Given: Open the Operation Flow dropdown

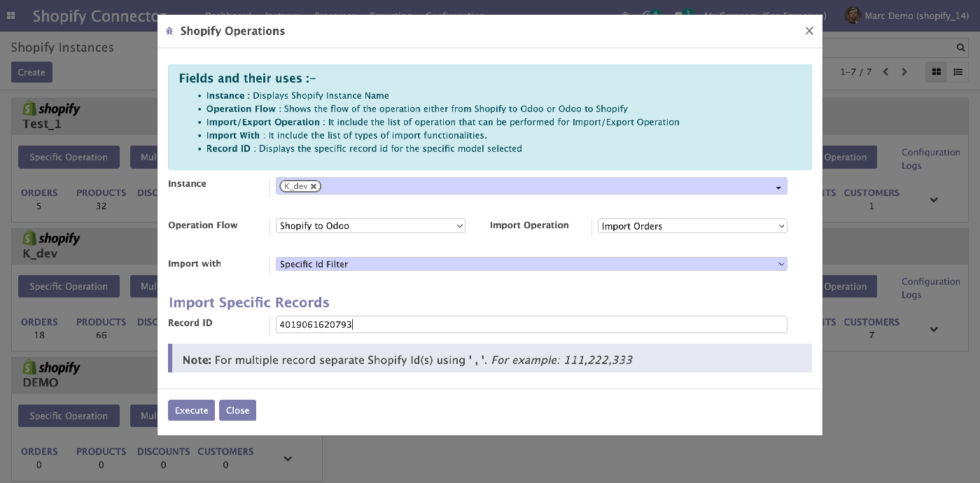Looking at the screenshot, I should [x=370, y=226].
